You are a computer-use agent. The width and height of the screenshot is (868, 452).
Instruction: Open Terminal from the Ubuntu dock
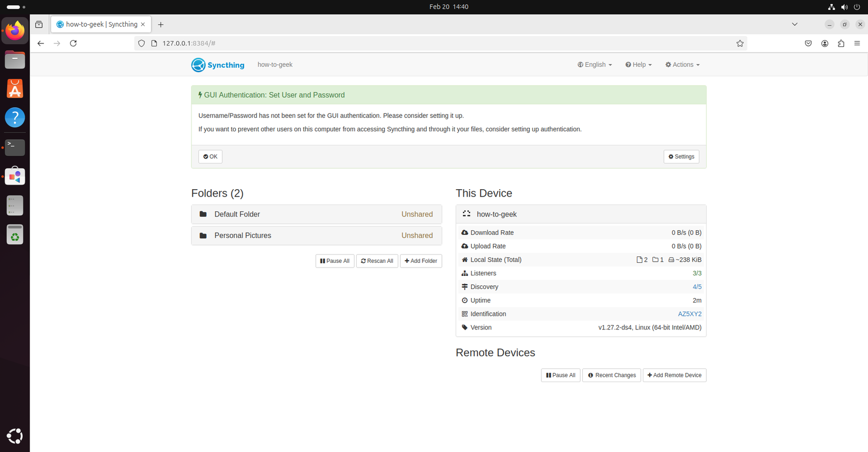pos(15,147)
